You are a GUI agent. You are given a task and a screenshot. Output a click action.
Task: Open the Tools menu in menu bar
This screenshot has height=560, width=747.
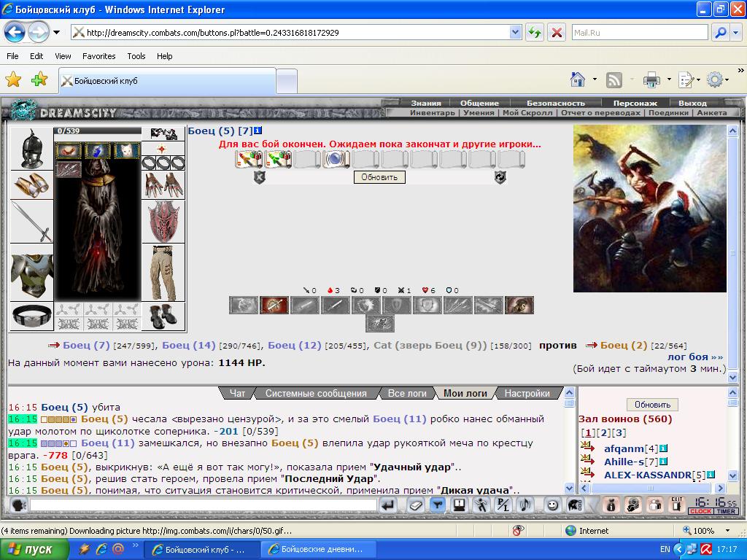pos(136,56)
